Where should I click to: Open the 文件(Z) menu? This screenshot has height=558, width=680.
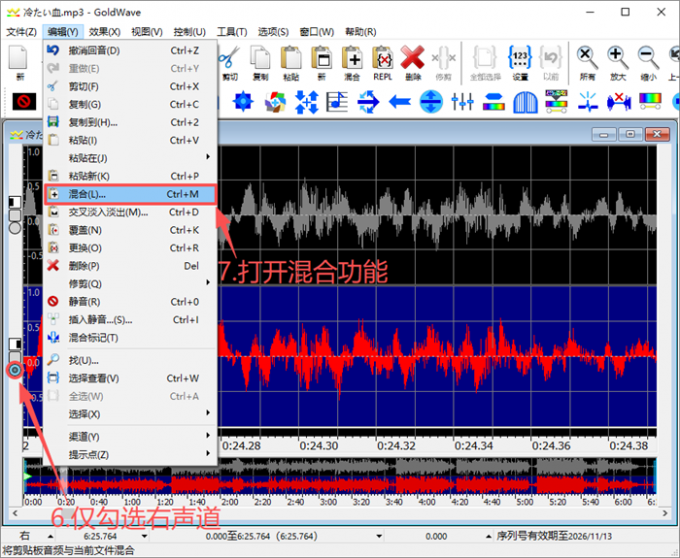21,32
